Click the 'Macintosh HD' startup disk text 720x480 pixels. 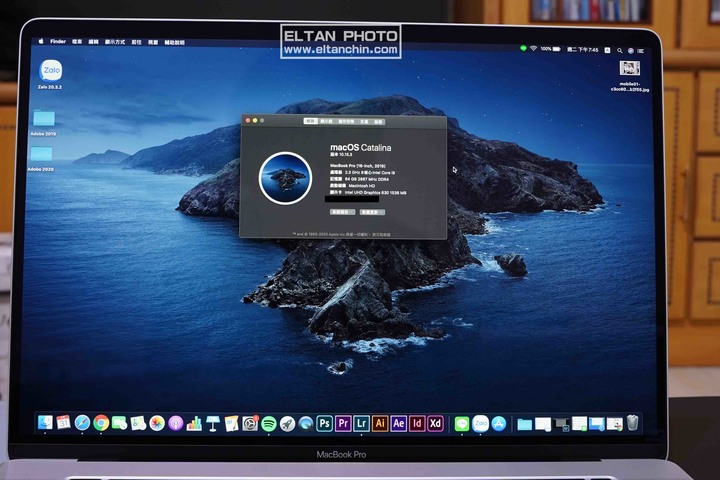(362, 186)
